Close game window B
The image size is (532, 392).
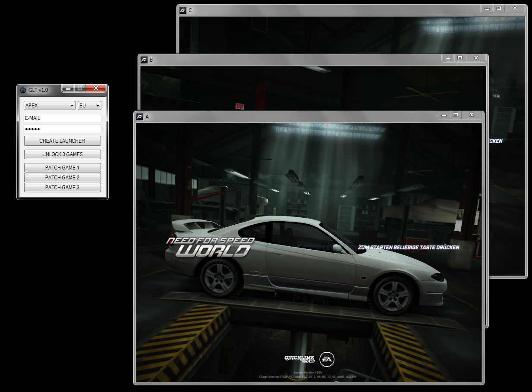click(476, 58)
